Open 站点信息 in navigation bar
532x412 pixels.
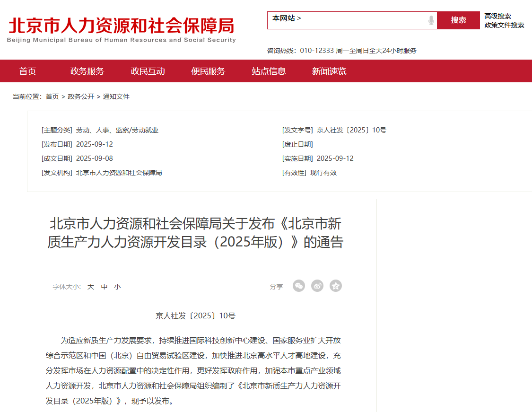coord(269,71)
